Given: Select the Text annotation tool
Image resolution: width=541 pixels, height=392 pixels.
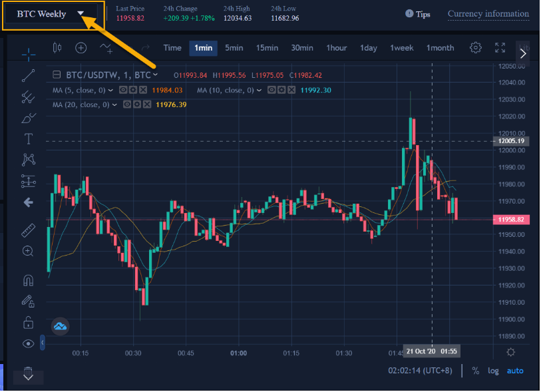Looking at the screenshot, I should click(x=29, y=139).
